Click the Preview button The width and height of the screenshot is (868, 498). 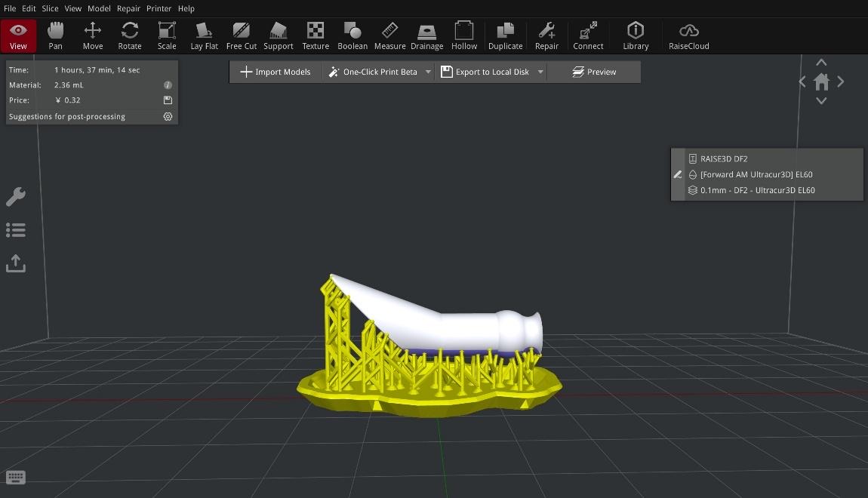[x=594, y=72]
